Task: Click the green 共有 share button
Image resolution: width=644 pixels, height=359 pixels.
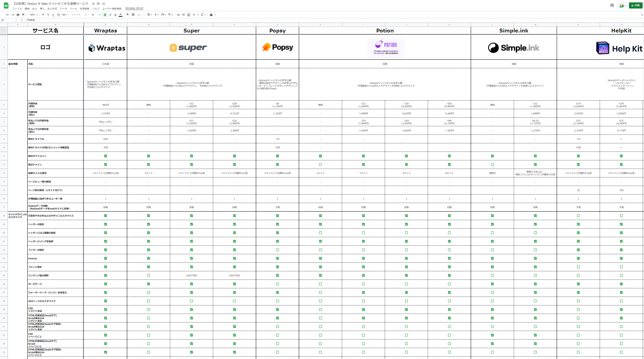Action: pos(635,5)
